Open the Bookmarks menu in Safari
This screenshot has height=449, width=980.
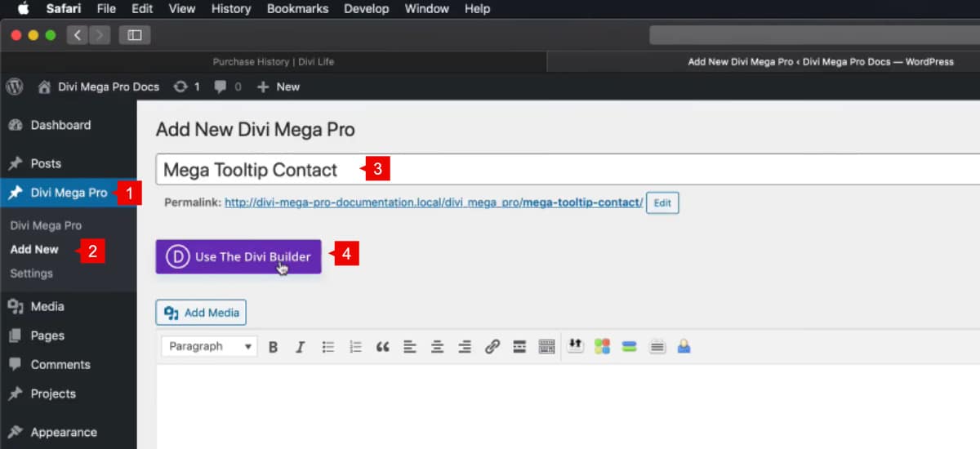pyautogui.click(x=297, y=9)
